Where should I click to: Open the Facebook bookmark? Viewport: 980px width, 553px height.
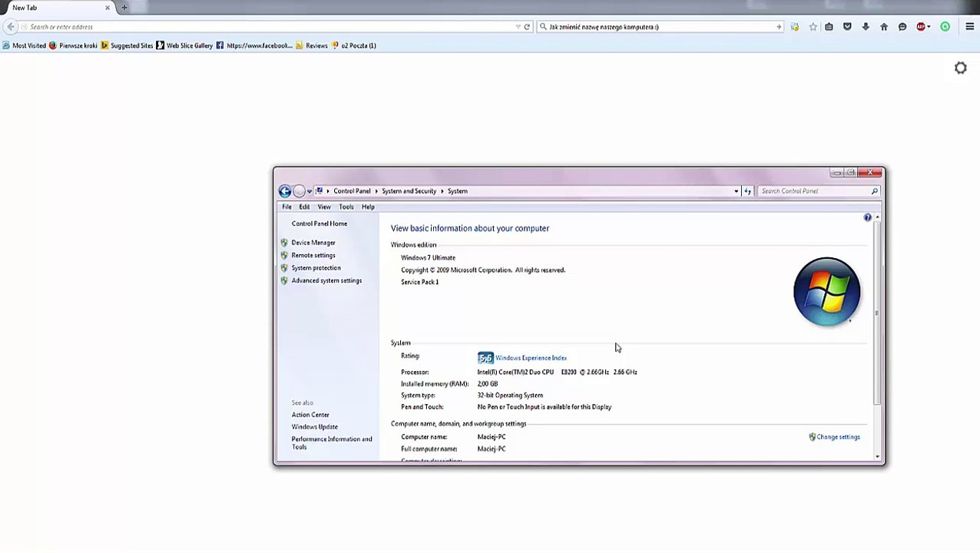click(x=254, y=46)
